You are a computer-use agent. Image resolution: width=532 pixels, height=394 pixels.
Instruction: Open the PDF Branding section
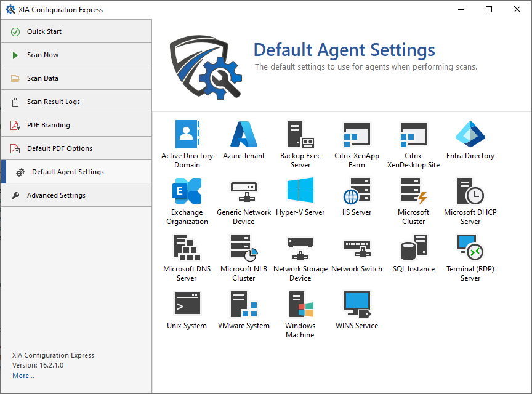(x=76, y=125)
